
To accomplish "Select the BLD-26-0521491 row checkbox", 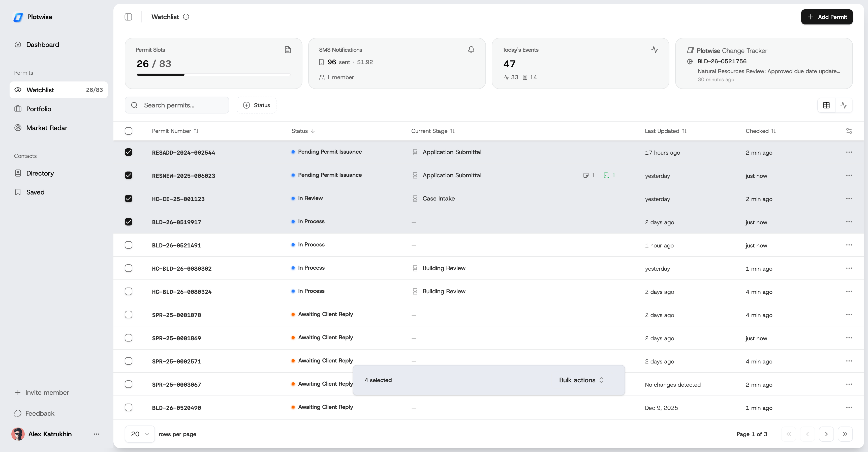I will [128, 245].
